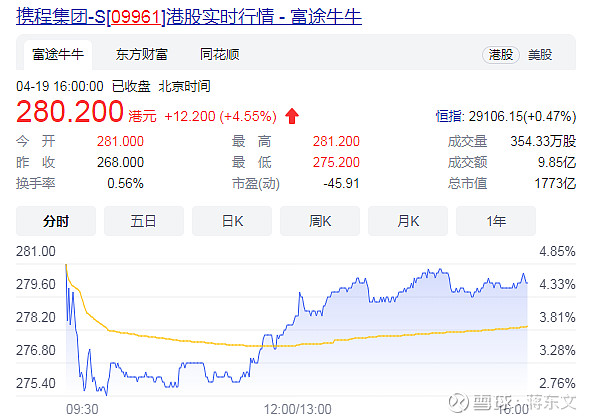Image resolution: width=594 pixels, height=420 pixels.
Task: Open the 日K daily candlestick chart
Action: [232, 221]
